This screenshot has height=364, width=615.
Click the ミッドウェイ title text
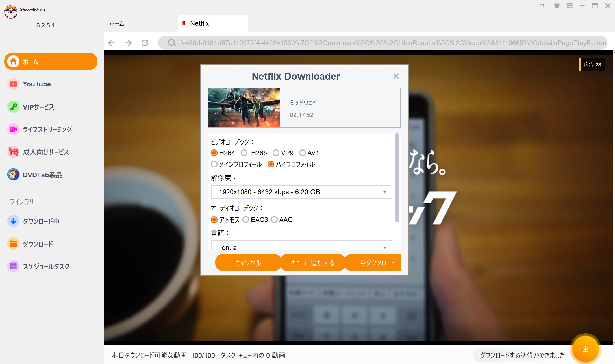click(x=303, y=102)
